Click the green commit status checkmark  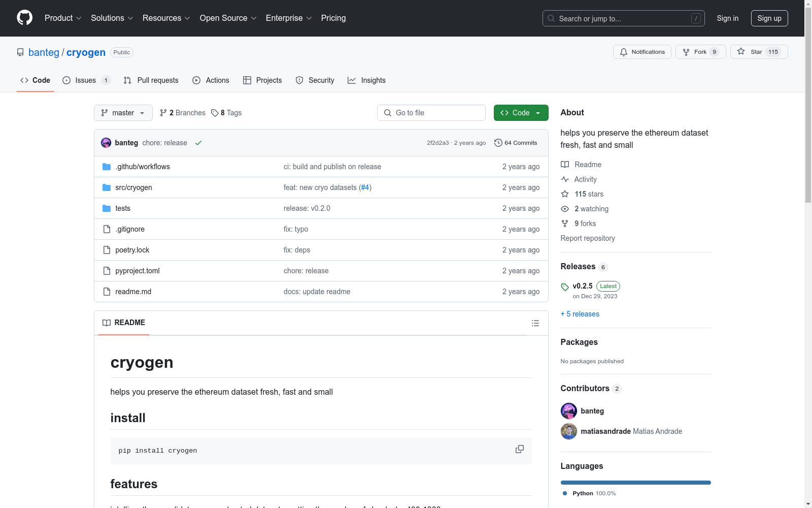[198, 143]
